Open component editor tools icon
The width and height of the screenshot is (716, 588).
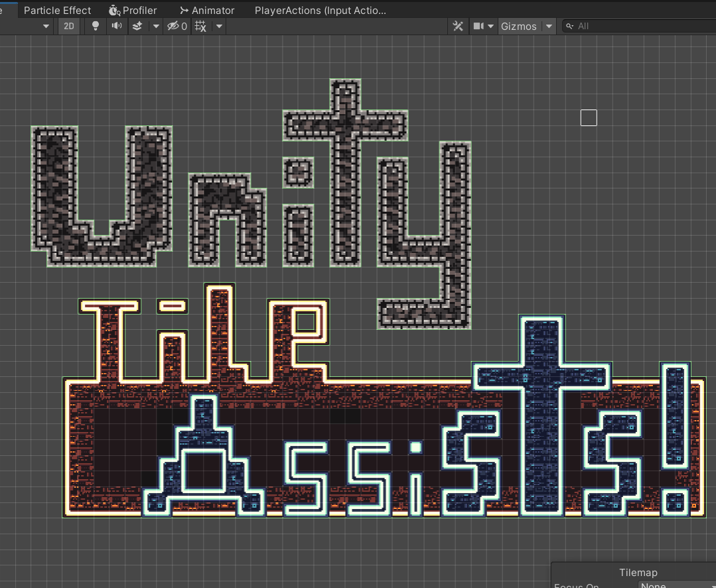click(458, 26)
